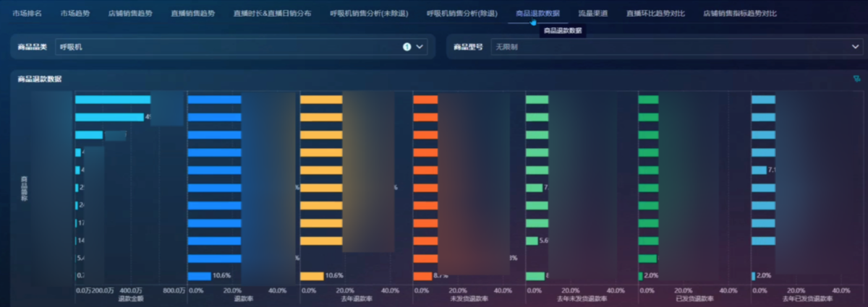The height and width of the screenshot is (307, 868).
Task: Click the 商品型号 field showing 无限制
Action: point(676,47)
